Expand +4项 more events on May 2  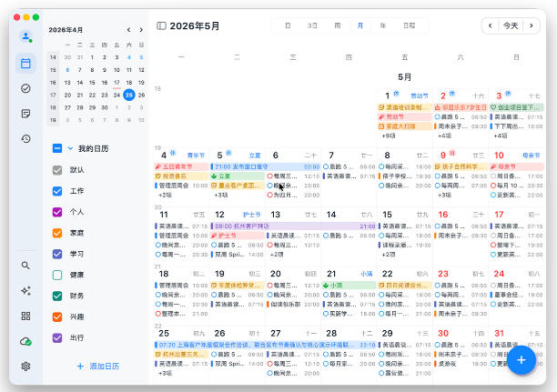[444, 136]
